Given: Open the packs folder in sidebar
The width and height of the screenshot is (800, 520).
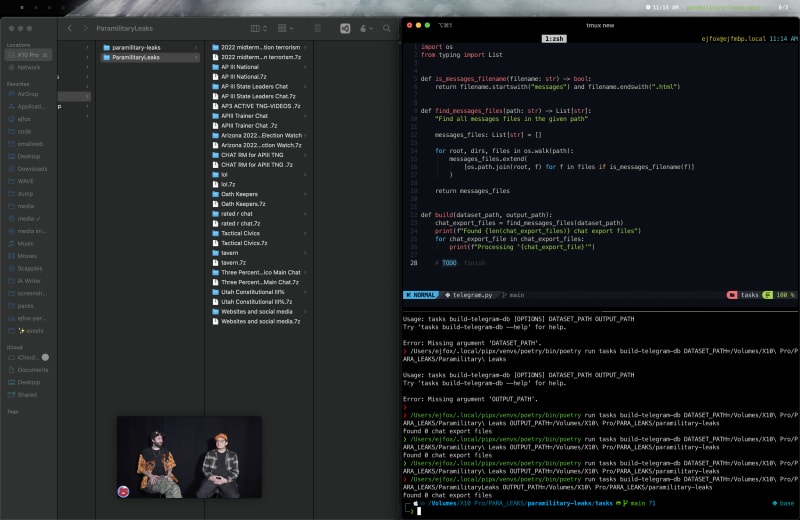Looking at the screenshot, I should click(x=28, y=306).
